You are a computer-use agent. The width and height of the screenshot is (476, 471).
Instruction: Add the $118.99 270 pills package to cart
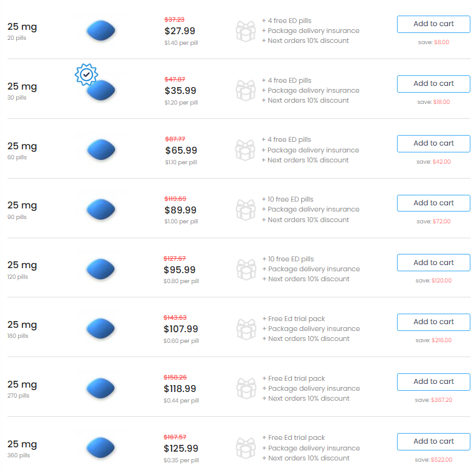433,382
